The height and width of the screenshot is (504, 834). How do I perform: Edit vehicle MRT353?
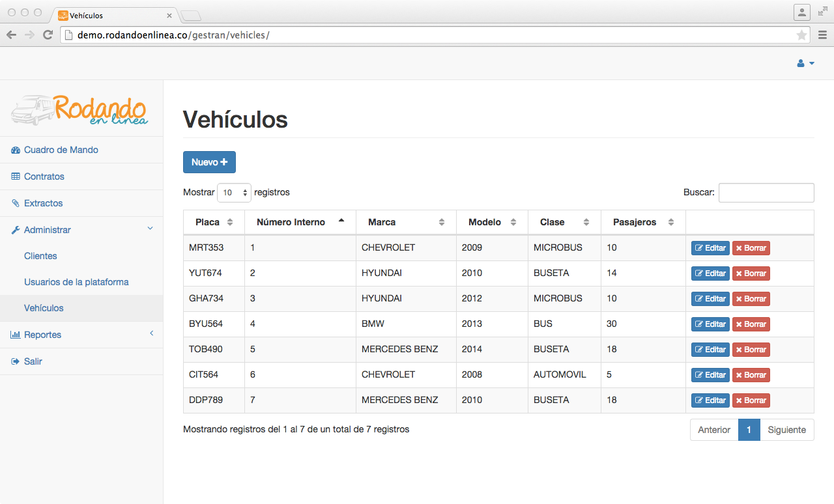click(710, 248)
